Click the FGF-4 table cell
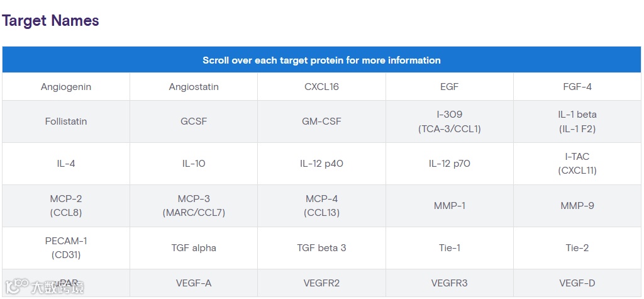The image size is (644, 299). pos(577,87)
